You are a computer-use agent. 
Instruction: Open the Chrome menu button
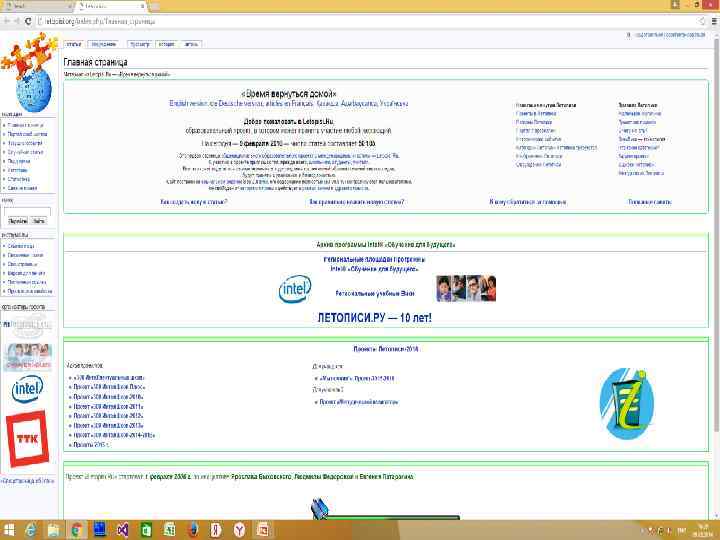click(714, 21)
